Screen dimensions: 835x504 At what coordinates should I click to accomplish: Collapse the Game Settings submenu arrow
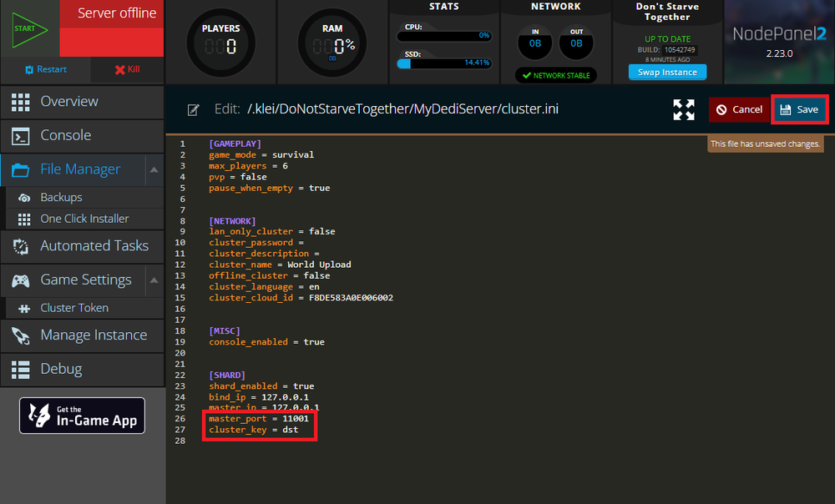point(154,280)
